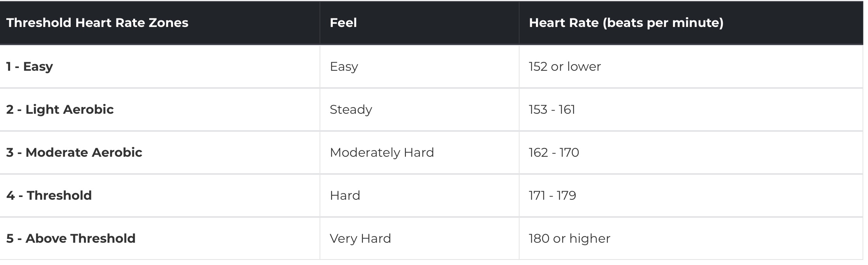Click the 180 or higher heart rate cell
The height and width of the screenshot is (265, 868).
691,238
